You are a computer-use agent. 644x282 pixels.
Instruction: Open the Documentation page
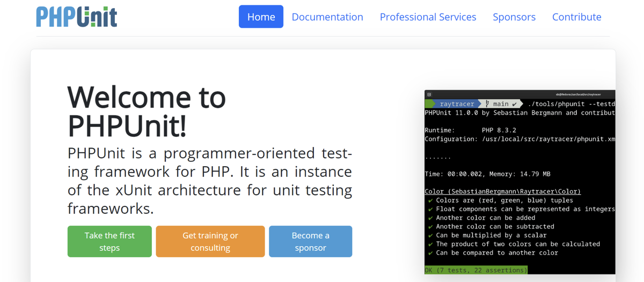tap(327, 17)
